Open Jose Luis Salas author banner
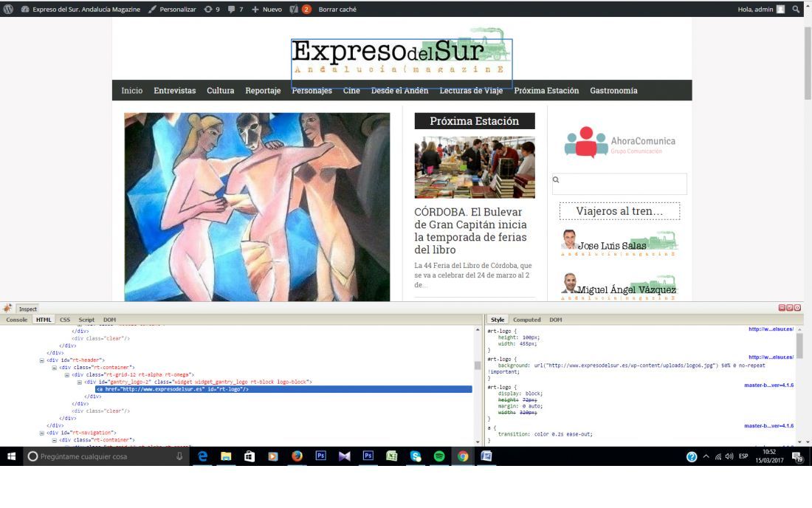The height and width of the screenshot is (508, 812). 619,244
